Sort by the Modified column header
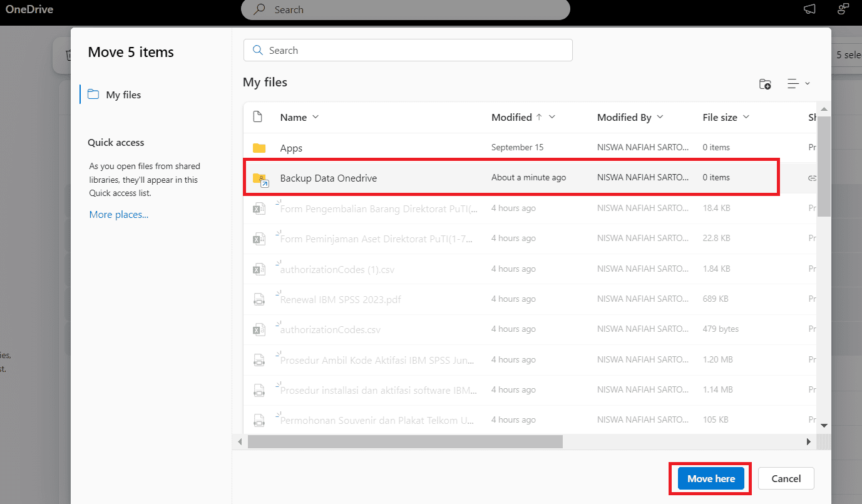The width and height of the screenshot is (862, 504). tap(511, 117)
